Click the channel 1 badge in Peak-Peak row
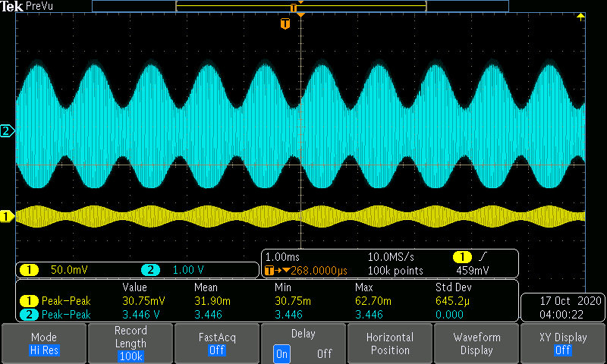Image resolution: width=607 pixels, height=364 pixels. pyautogui.click(x=29, y=301)
